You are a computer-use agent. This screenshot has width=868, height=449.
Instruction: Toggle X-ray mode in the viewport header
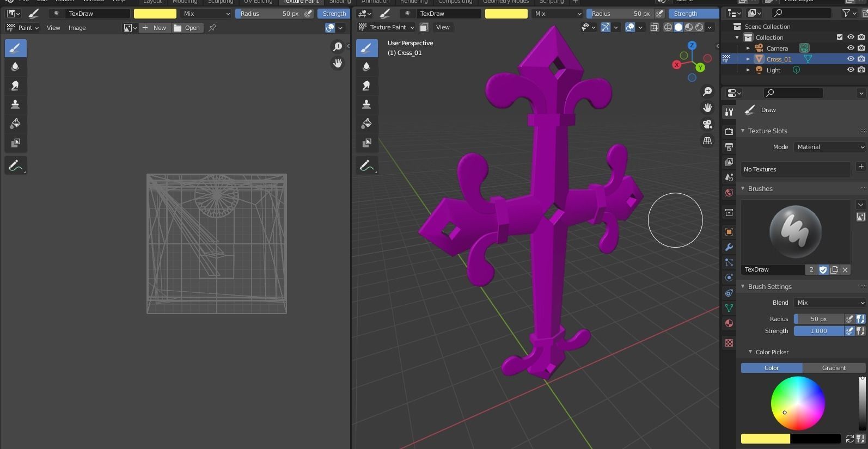[x=655, y=27]
